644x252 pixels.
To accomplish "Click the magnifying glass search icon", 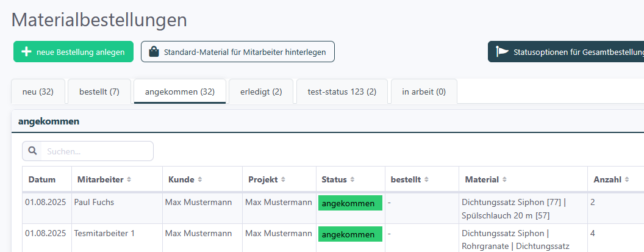I will (x=32, y=151).
